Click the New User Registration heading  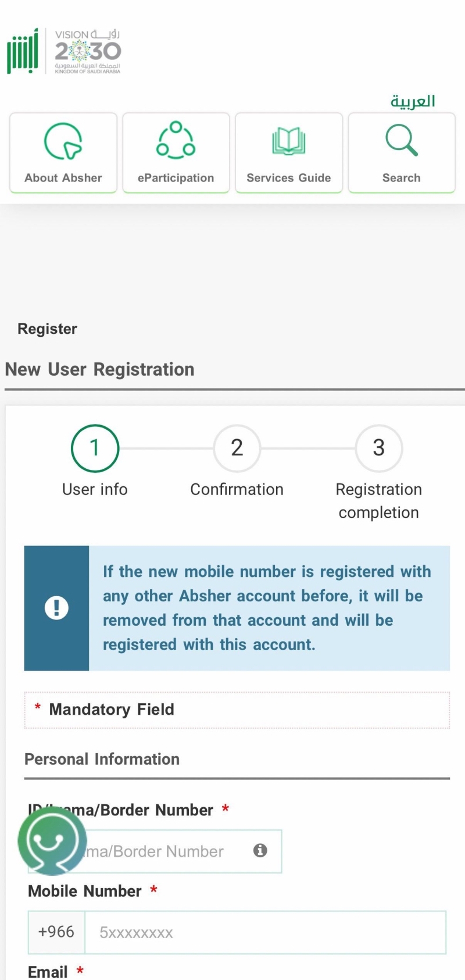point(99,369)
